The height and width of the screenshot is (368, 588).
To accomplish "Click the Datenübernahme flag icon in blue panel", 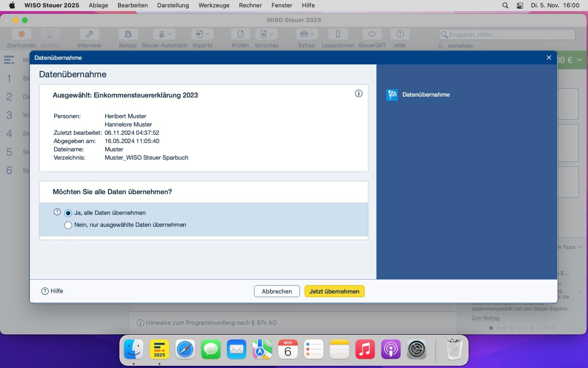I will 392,95.
